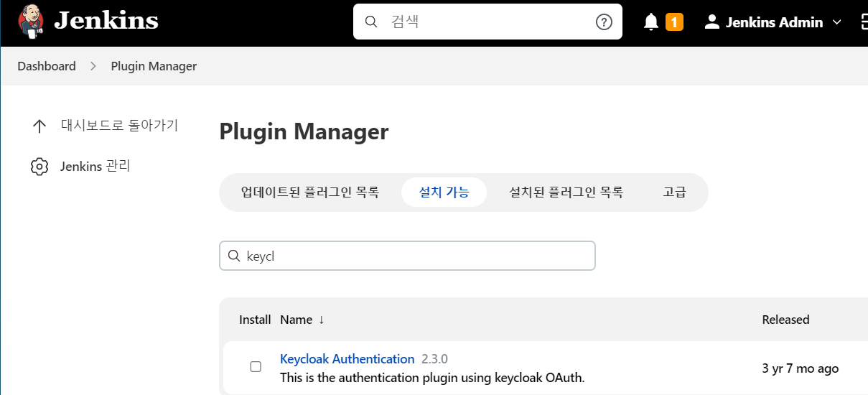Click the user avatar icon
This screenshot has height=395, width=868.
(711, 22)
